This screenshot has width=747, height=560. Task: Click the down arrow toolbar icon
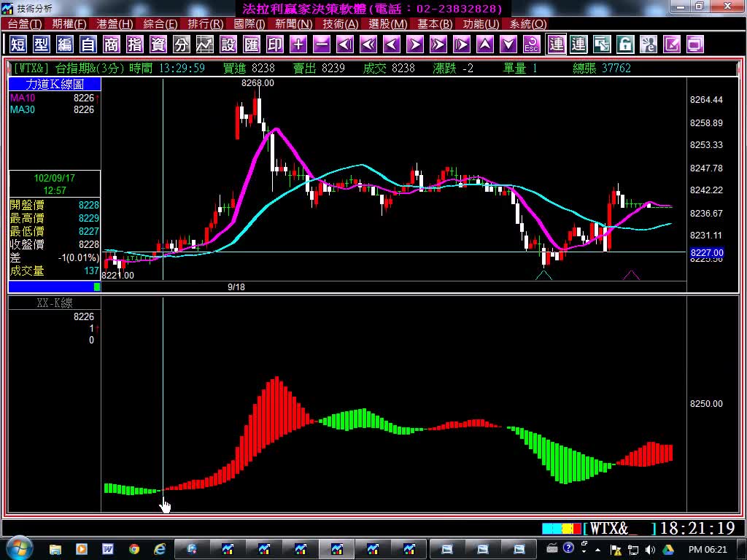(508, 44)
